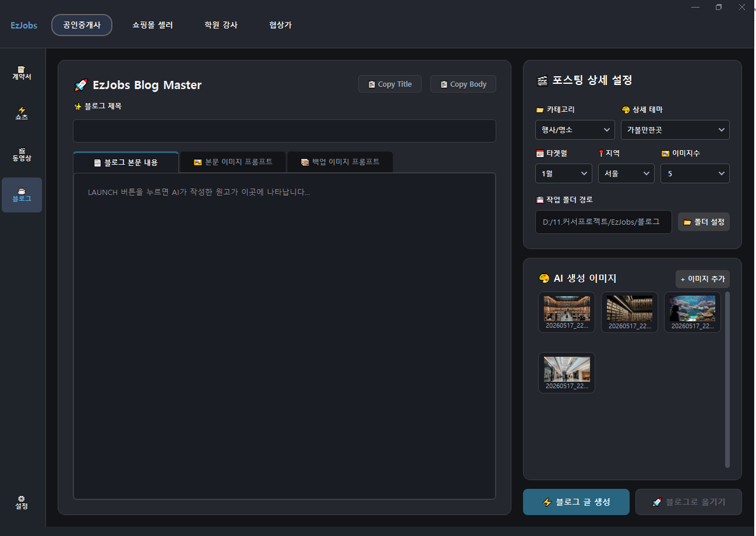Focus the 블로그 제목 input field
Image resolution: width=756 pixels, height=536 pixels.
point(284,131)
